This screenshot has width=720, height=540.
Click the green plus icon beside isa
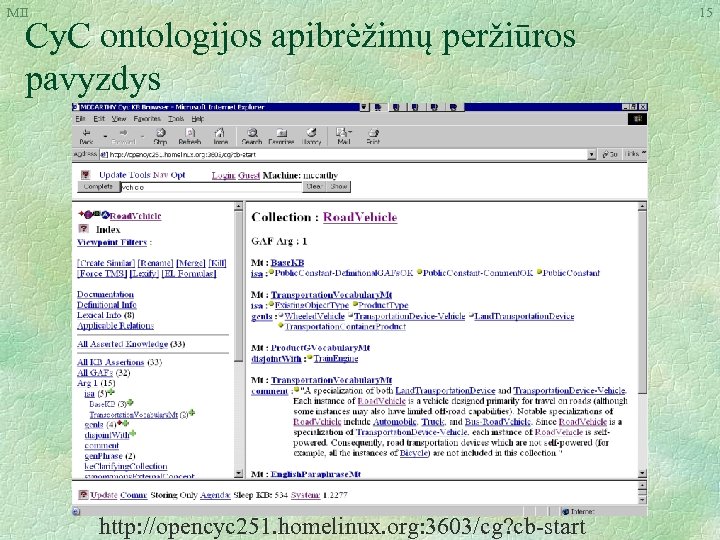111,393
